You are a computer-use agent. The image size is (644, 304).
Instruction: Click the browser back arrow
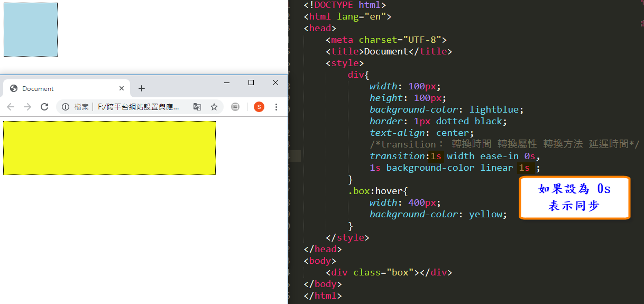[x=11, y=107]
